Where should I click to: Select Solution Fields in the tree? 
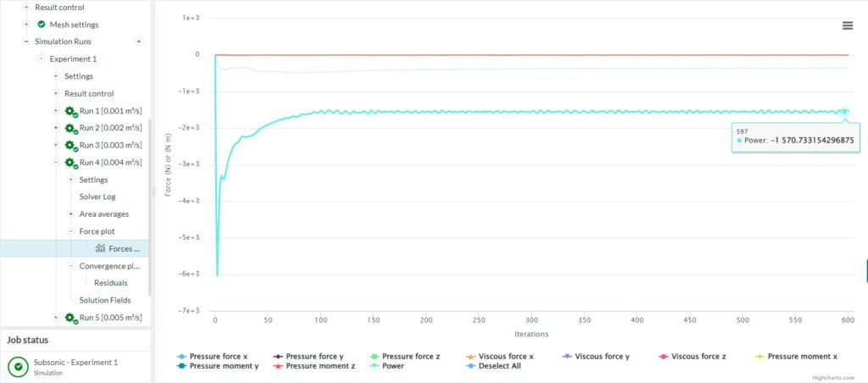pos(104,300)
